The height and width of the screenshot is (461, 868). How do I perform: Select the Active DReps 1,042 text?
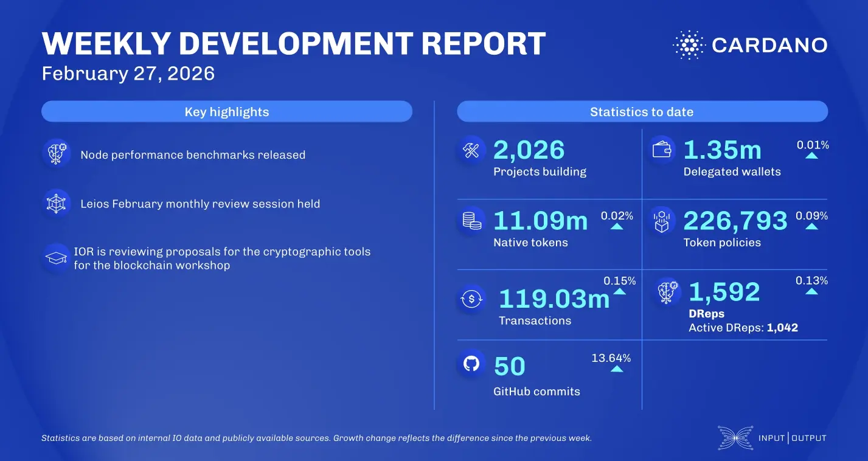[x=743, y=327]
